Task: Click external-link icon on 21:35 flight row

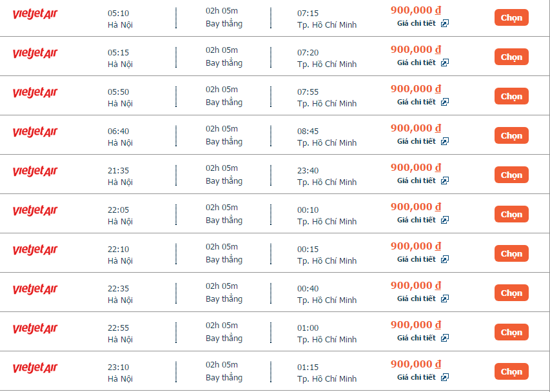Action: pyautogui.click(x=445, y=181)
